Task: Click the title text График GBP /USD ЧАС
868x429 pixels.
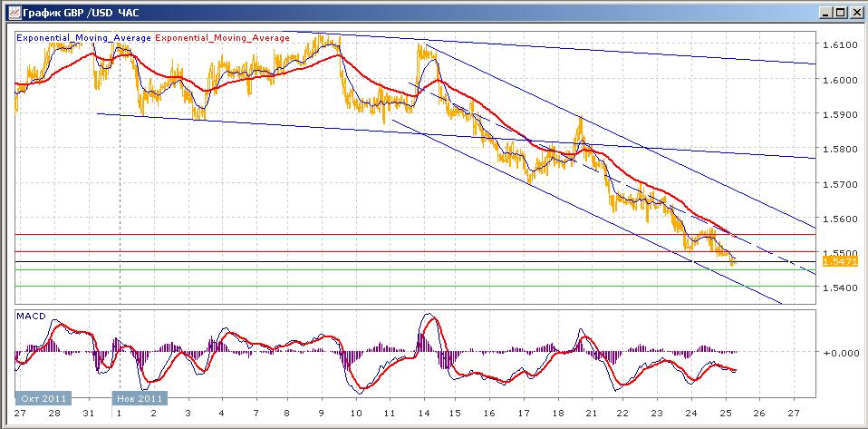Action: [x=79, y=12]
